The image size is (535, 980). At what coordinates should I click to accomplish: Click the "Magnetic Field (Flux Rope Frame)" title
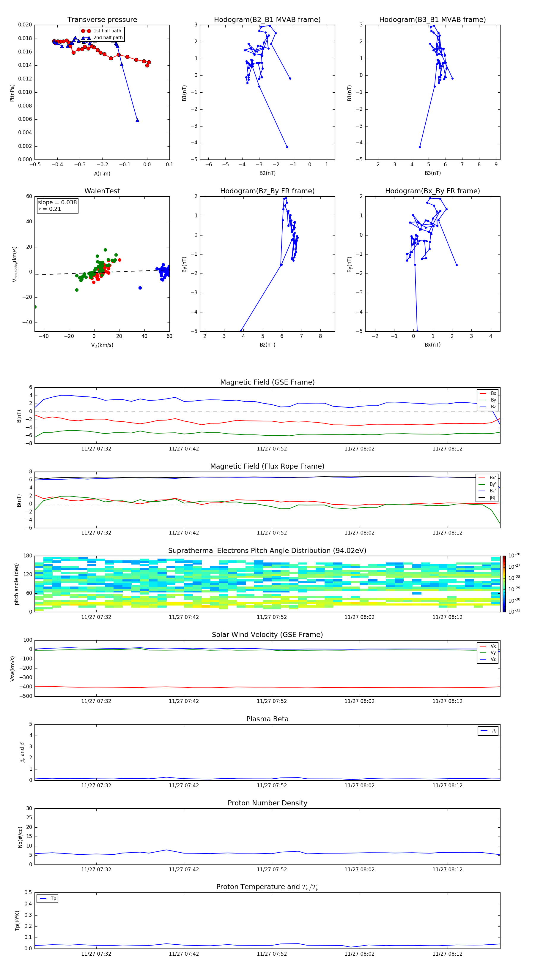267,467
